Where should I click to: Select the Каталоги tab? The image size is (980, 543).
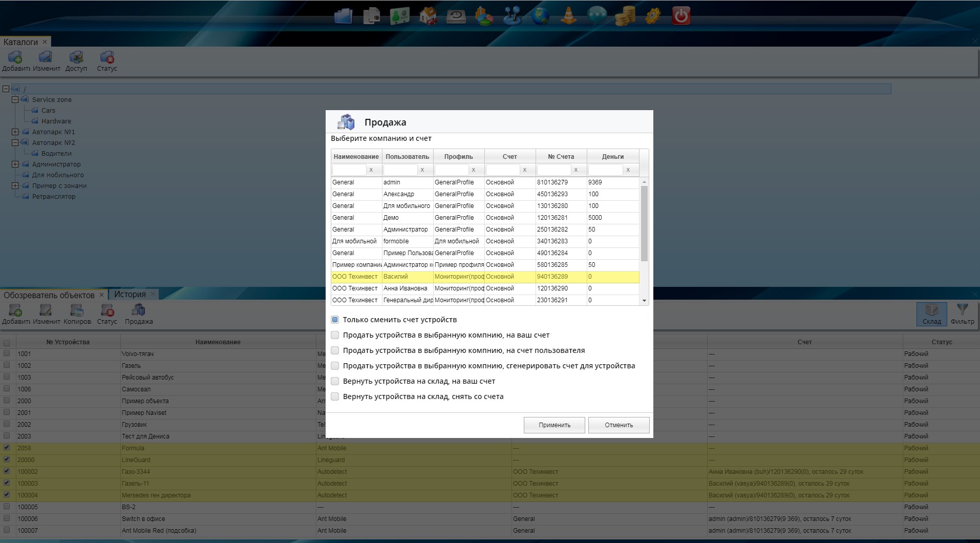pyautogui.click(x=21, y=42)
